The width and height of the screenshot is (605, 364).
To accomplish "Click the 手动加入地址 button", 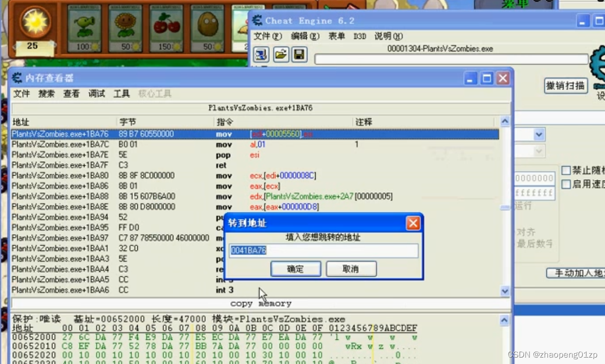I will (576, 273).
